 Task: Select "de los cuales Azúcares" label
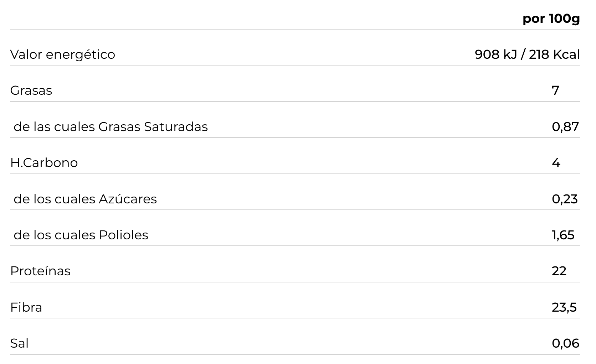(85, 199)
